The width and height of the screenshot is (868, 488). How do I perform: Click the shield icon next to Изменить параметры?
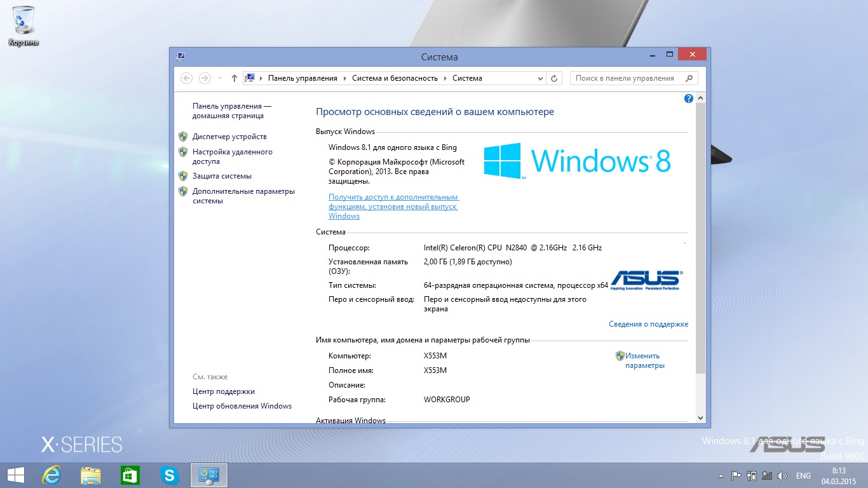(620, 356)
